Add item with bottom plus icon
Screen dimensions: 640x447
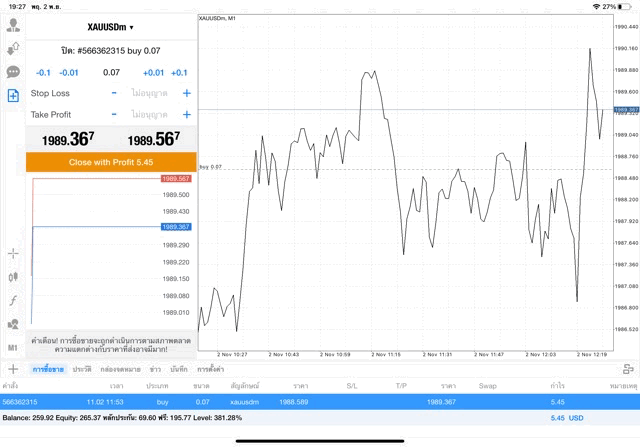click(x=13, y=369)
